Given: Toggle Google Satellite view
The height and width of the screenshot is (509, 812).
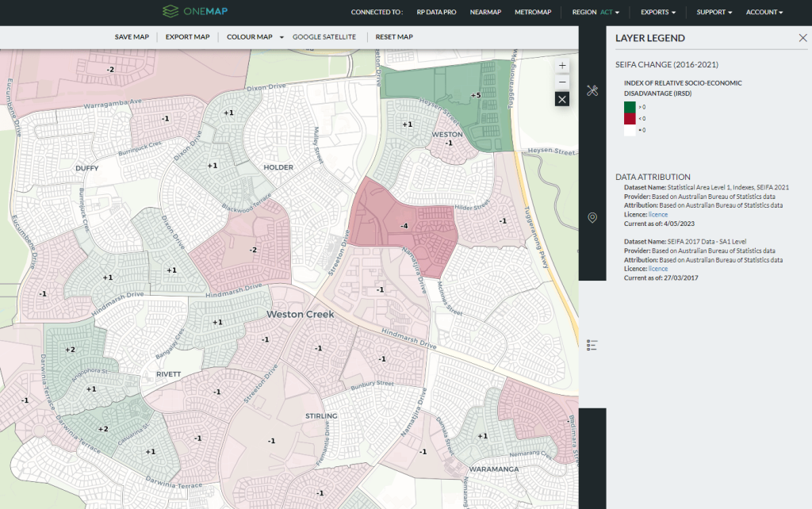Looking at the screenshot, I should (x=325, y=36).
